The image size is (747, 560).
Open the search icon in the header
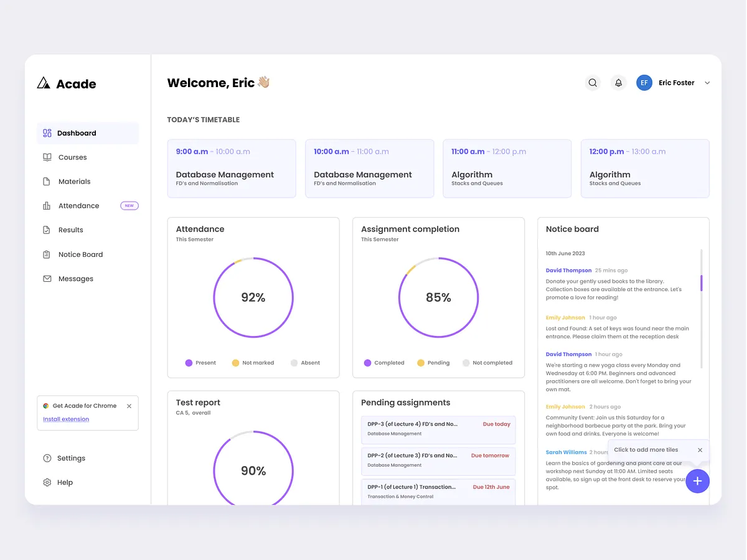[592, 82]
